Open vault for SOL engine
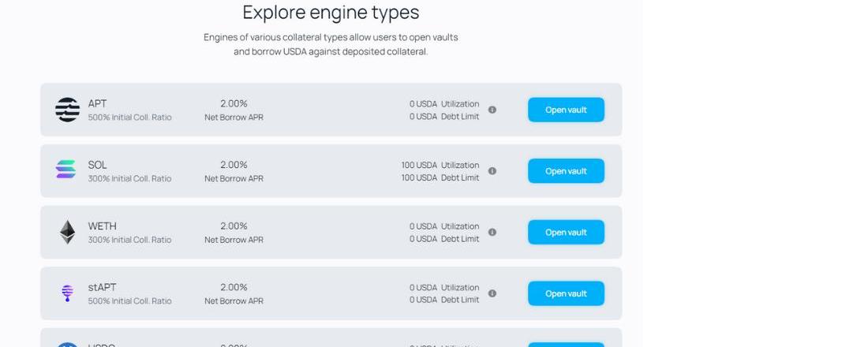The height and width of the screenshot is (347, 868). [x=566, y=171]
